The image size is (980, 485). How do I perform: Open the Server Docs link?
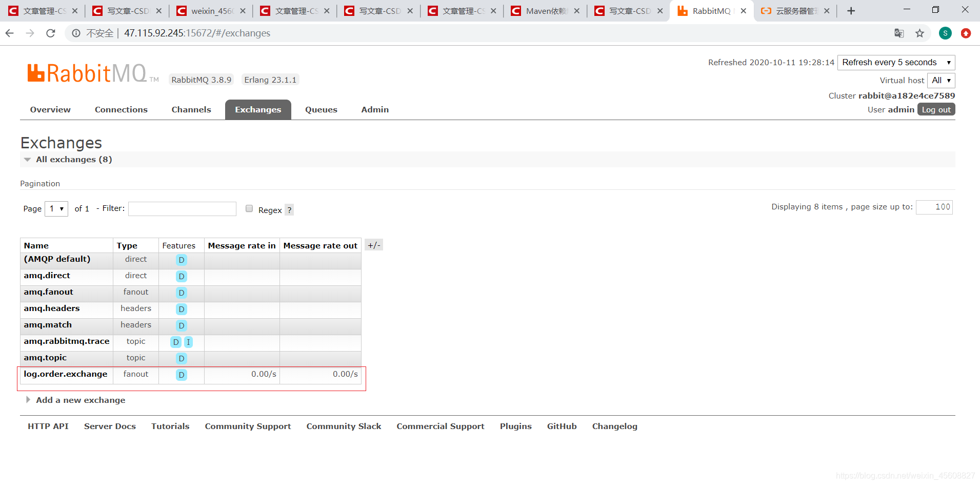tap(110, 426)
